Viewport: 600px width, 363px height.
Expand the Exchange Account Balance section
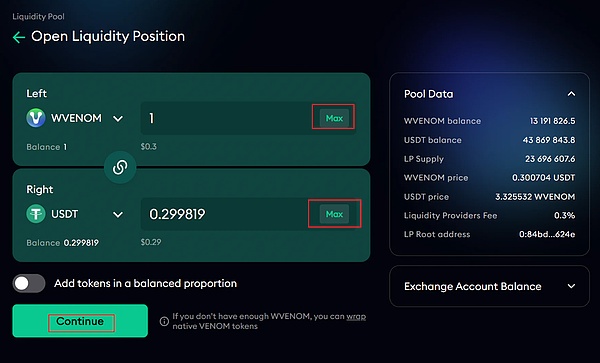[x=571, y=286]
